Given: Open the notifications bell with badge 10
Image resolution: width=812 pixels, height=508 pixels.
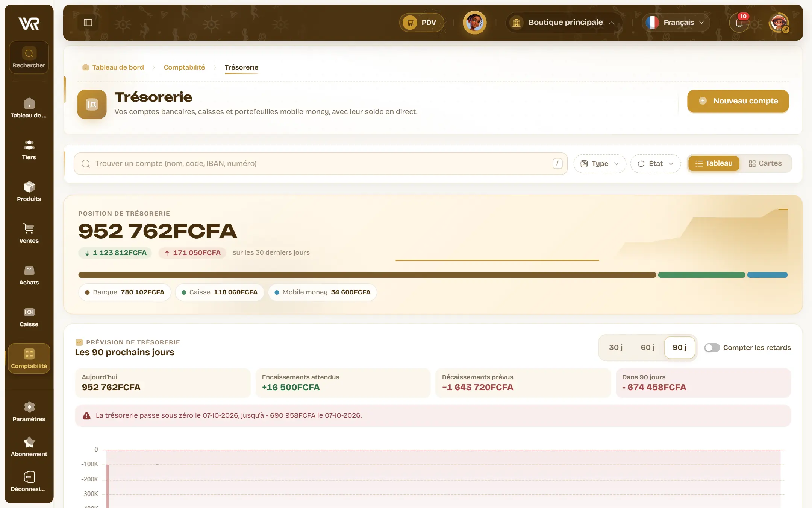Looking at the screenshot, I should tap(739, 23).
